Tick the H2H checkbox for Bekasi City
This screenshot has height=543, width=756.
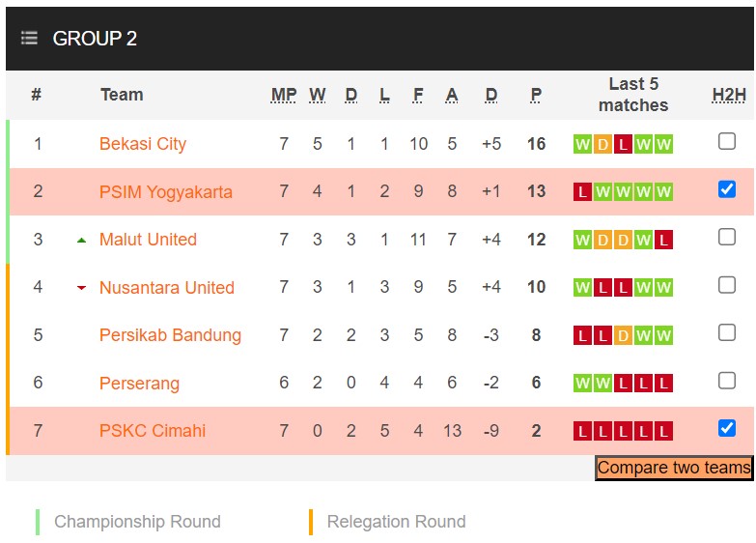[x=727, y=142]
